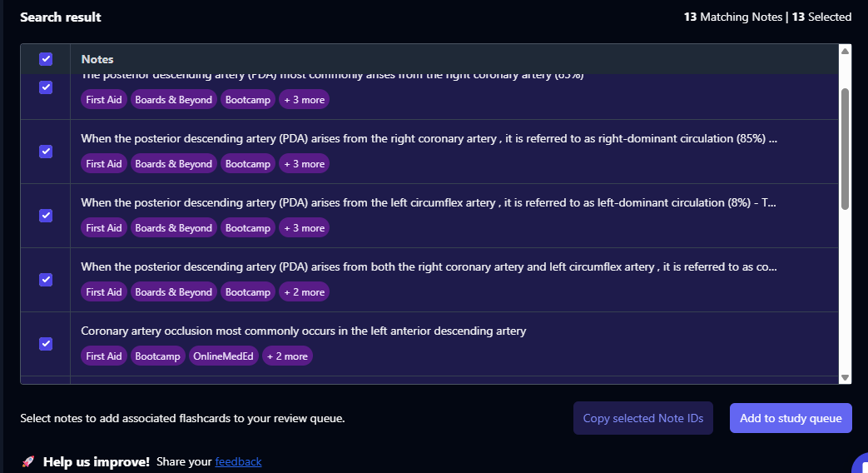Uncheck the note about both arteries supplying PDA
Screen dimensions: 868x473
tap(46, 280)
